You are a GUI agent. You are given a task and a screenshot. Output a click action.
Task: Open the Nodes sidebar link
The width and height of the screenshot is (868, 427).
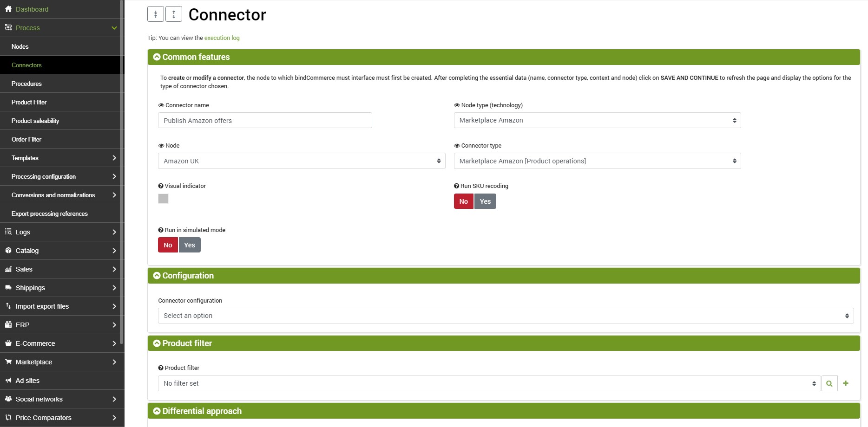point(62,46)
